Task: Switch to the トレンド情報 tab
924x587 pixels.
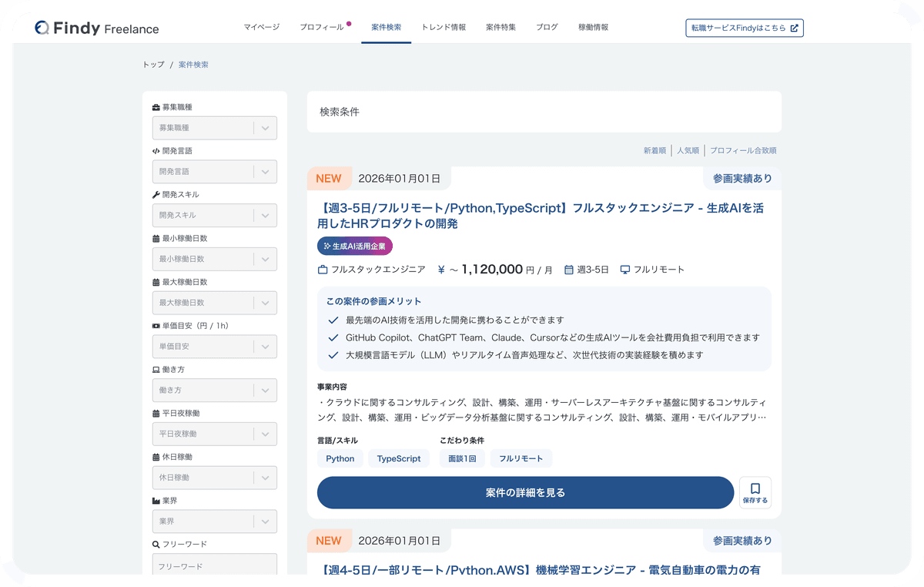Action: coord(444,26)
